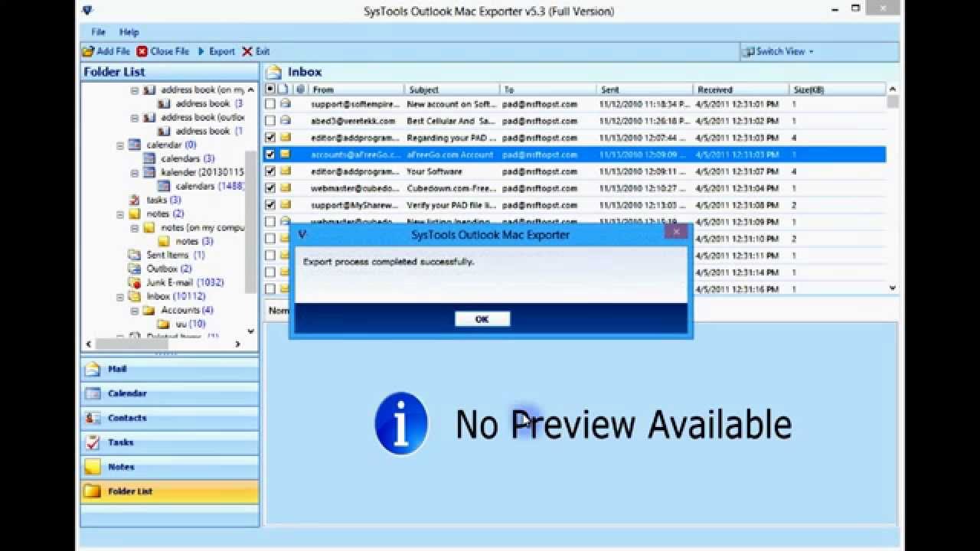Viewport: 980px width, 551px height.
Task: Collapse the Inbox (10112) tree node
Action: [120, 296]
